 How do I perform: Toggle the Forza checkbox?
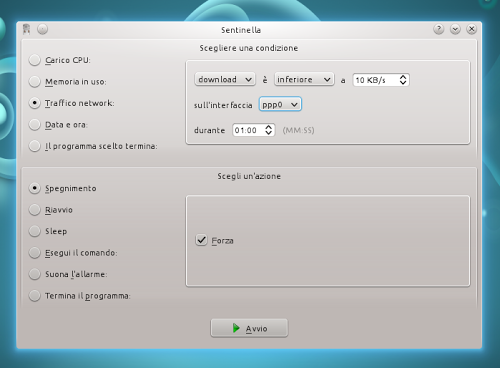click(x=201, y=240)
